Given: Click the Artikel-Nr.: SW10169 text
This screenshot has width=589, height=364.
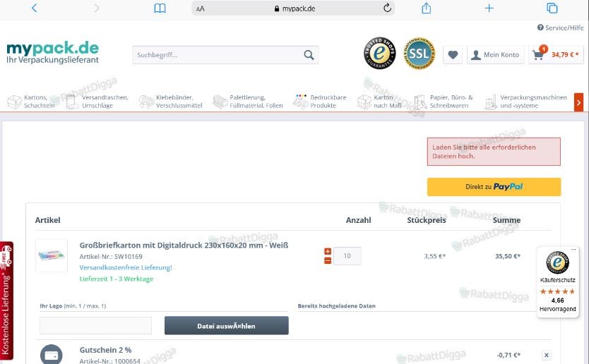Looking at the screenshot, I should click(111, 257).
